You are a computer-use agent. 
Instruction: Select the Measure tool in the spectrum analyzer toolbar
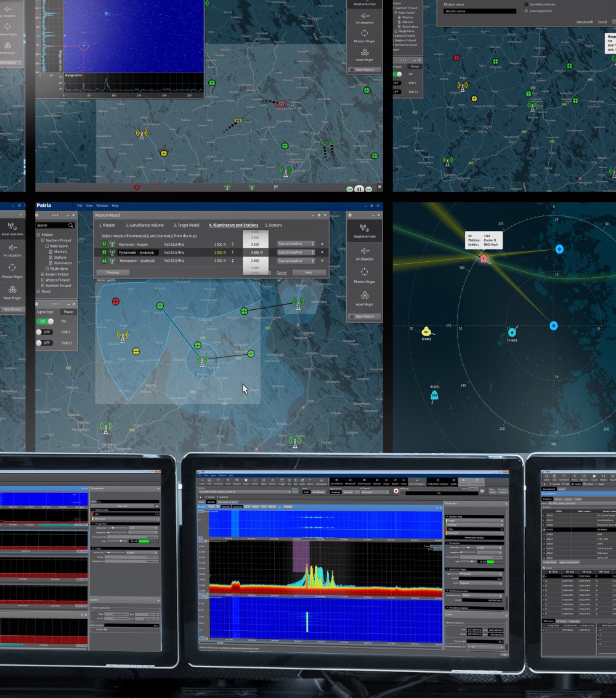click(x=237, y=481)
